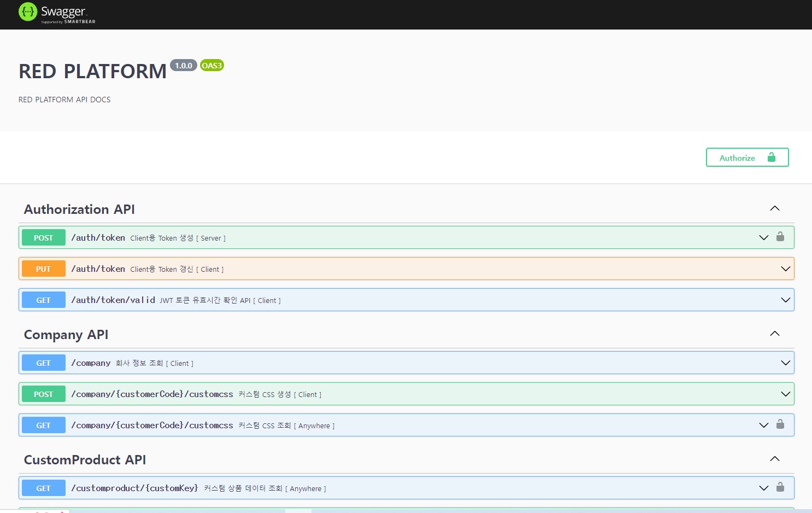The width and height of the screenshot is (812, 513).
Task: Collapse the CustomProduct API section
Action: pyautogui.click(x=775, y=459)
